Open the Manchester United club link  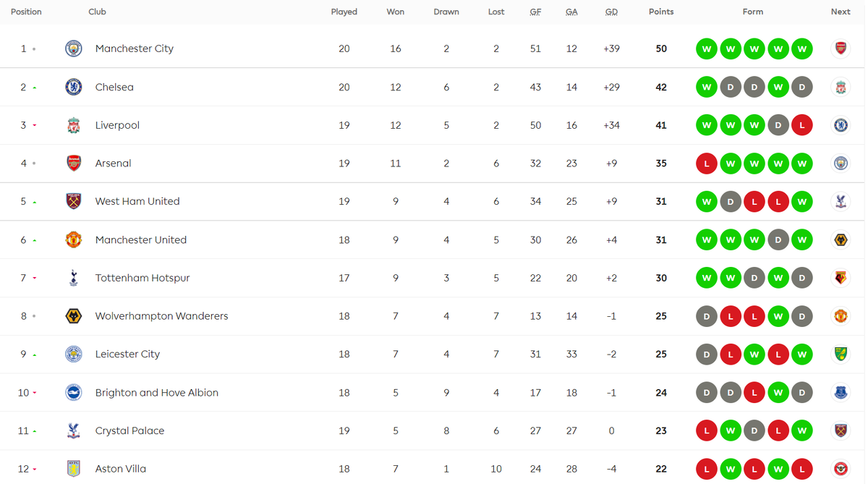pyautogui.click(x=141, y=239)
